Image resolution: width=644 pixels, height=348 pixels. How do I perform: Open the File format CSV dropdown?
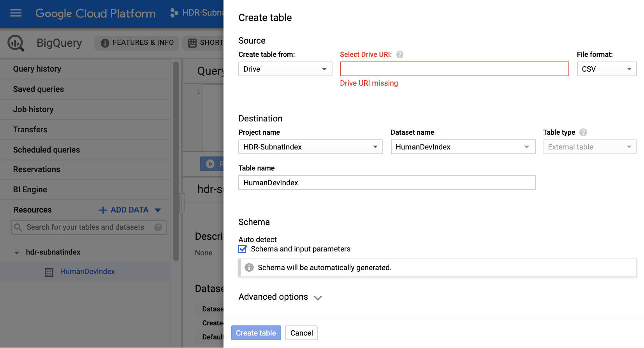click(x=607, y=69)
